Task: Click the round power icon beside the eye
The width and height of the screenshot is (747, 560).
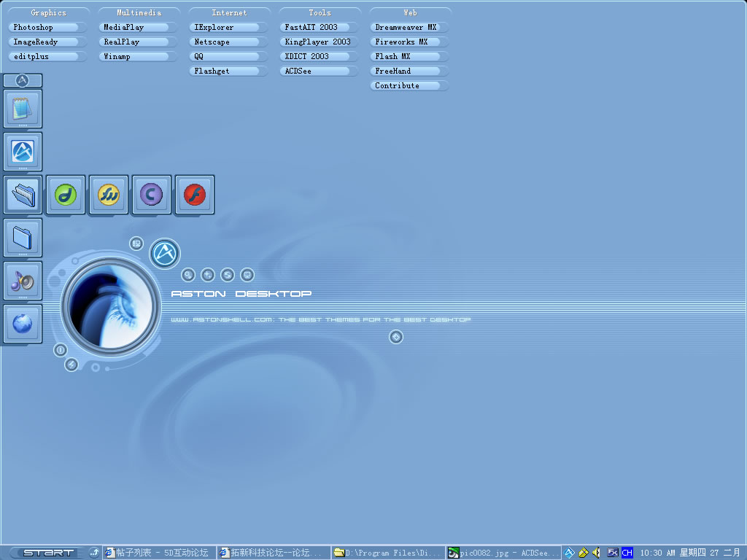Action: 61,350
